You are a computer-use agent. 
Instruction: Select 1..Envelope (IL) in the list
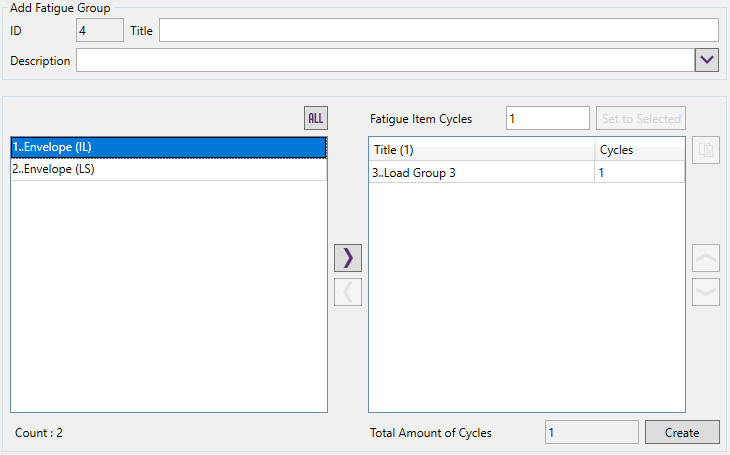(x=168, y=147)
